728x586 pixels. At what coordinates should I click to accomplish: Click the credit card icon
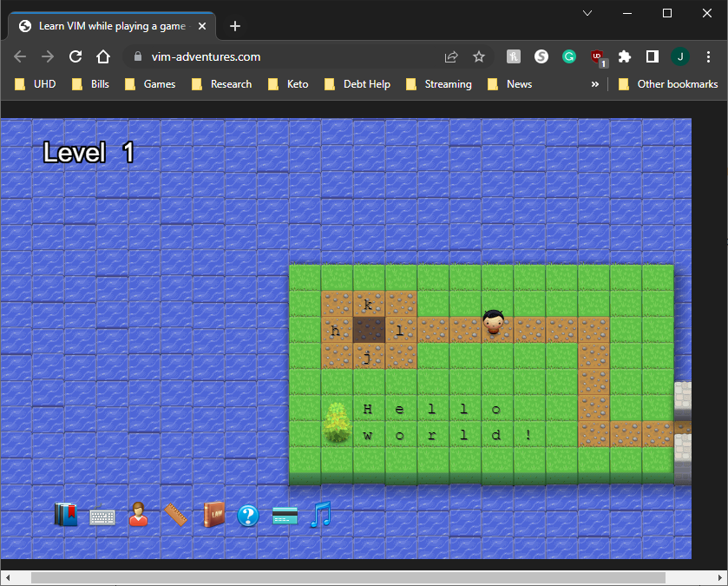(285, 516)
